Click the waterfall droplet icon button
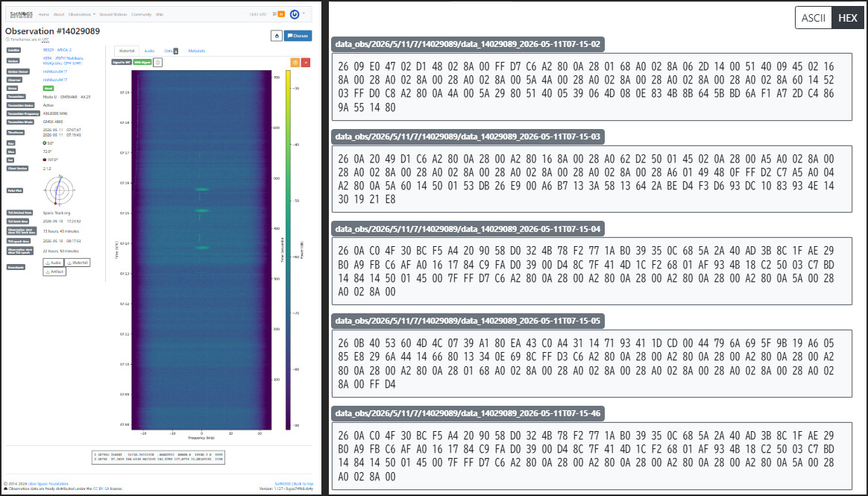The height and width of the screenshot is (496, 868). pyautogui.click(x=277, y=36)
